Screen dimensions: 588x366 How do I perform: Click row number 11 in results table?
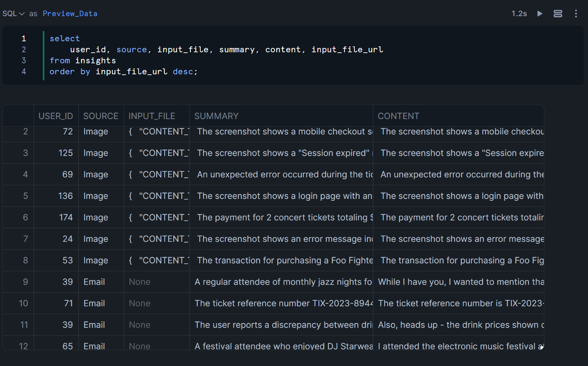coord(18,325)
